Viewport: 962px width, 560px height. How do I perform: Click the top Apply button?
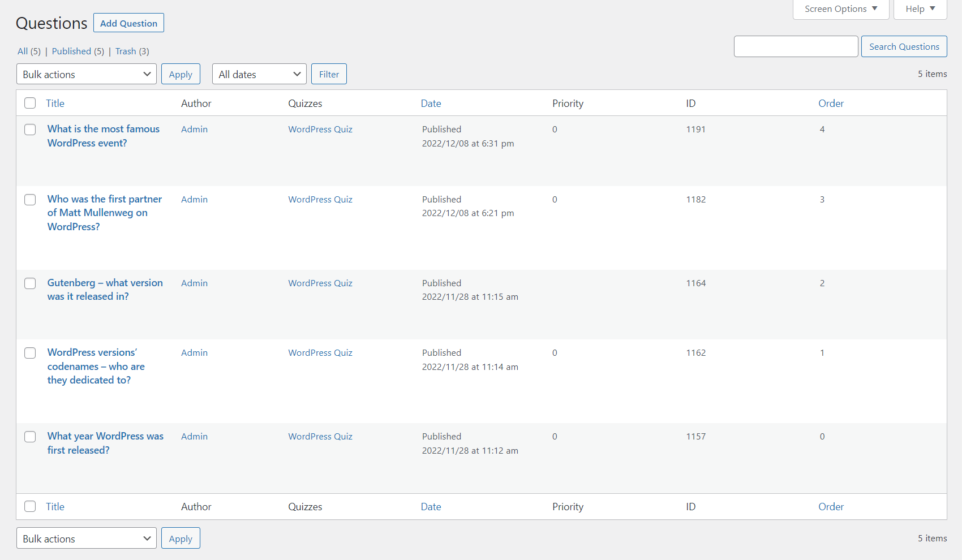[x=181, y=74]
